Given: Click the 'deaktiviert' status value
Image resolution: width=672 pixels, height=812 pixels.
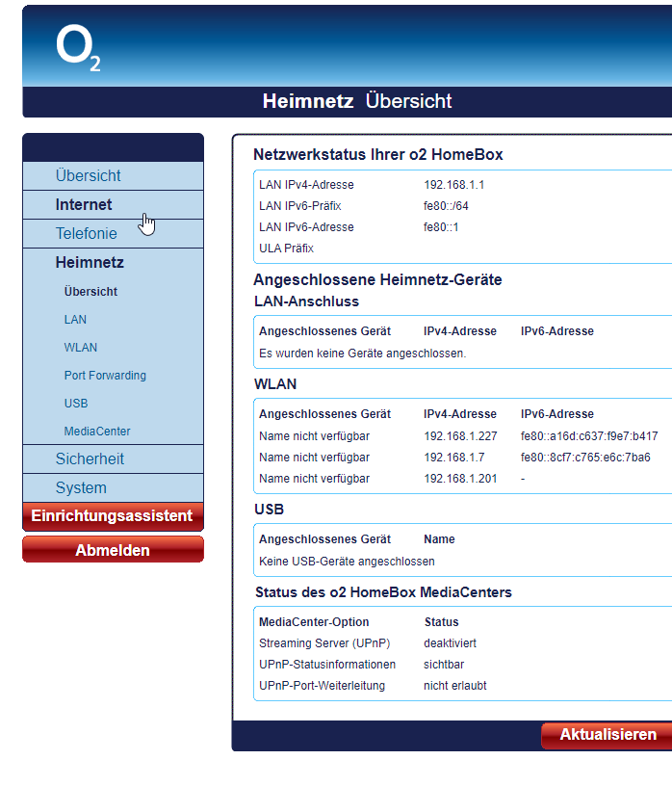Looking at the screenshot, I should pos(450,643).
